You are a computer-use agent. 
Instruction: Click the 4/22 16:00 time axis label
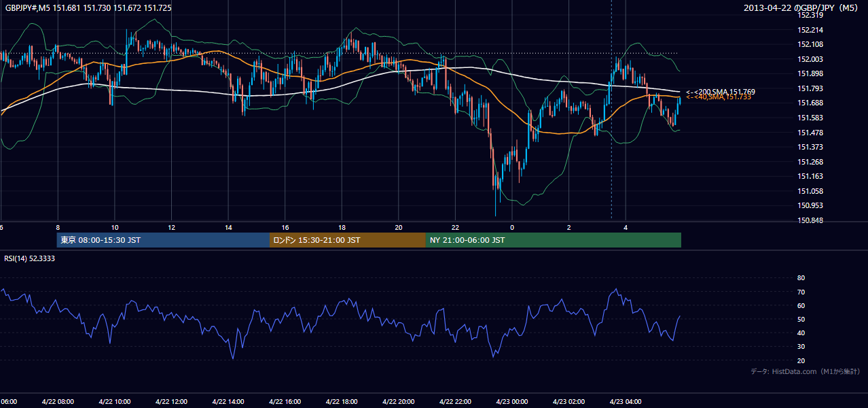click(x=285, y=402)
